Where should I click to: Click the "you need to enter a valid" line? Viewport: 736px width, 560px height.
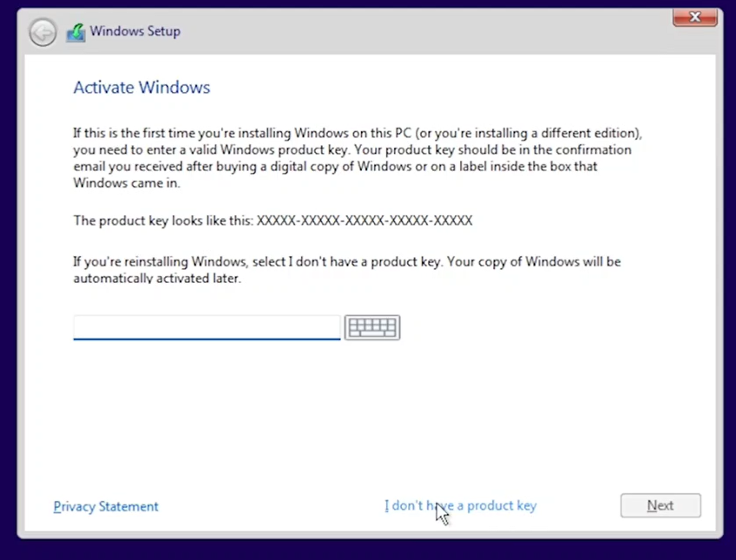(352, 150)
